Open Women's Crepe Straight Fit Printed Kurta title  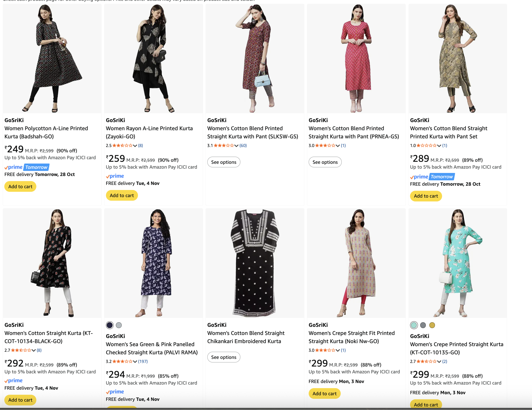(351, 337)
